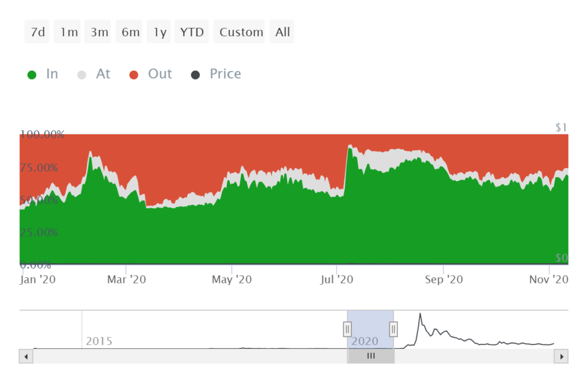The image size is (588, 392).
Task: Toggle the Price series legend
Action: pyautogui.click(x=216, y=74)
